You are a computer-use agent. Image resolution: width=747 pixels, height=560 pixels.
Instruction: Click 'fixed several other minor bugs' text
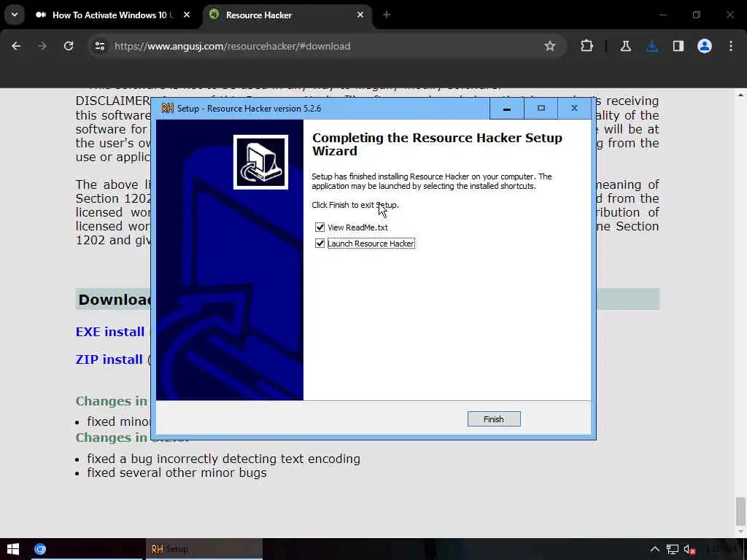(177, 472)
